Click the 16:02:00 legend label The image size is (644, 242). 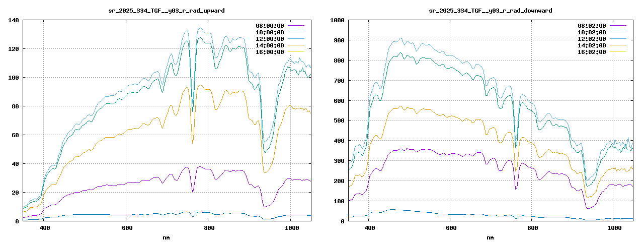click(592, 52)
